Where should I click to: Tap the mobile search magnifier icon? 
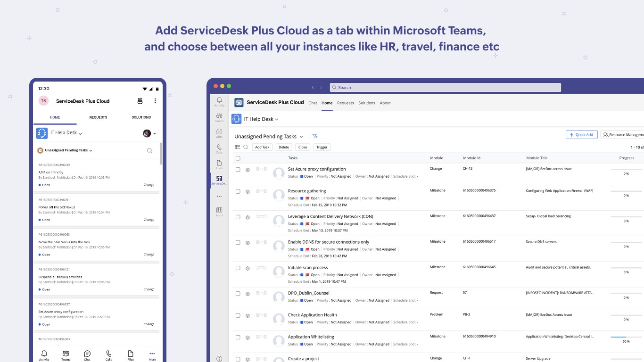149,150
